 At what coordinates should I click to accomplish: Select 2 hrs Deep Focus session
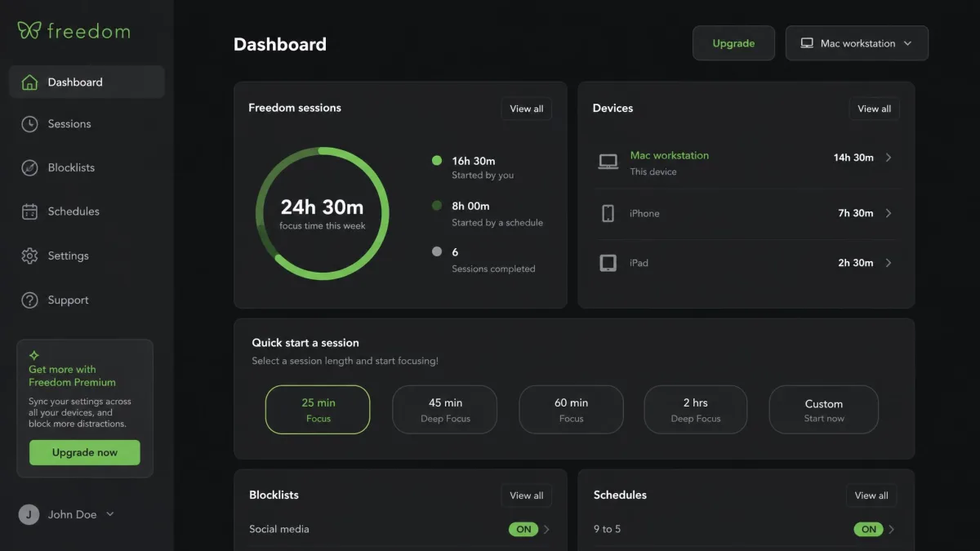click(696, 410)
